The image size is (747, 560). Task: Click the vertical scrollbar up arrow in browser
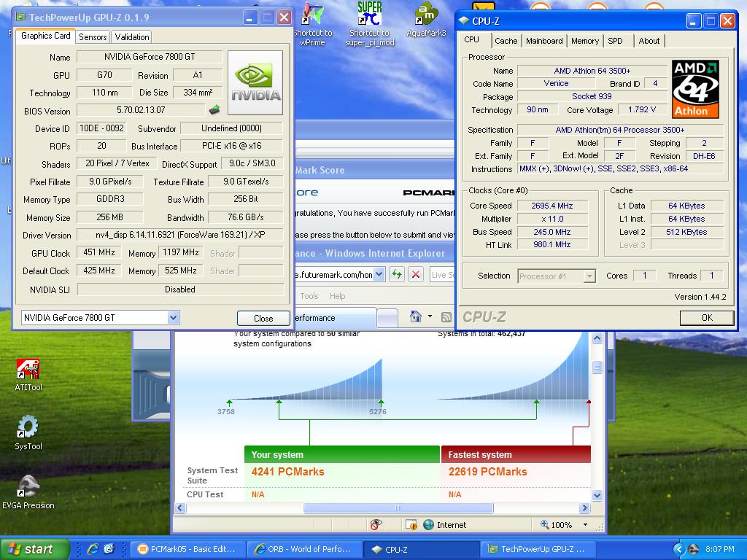597,338
